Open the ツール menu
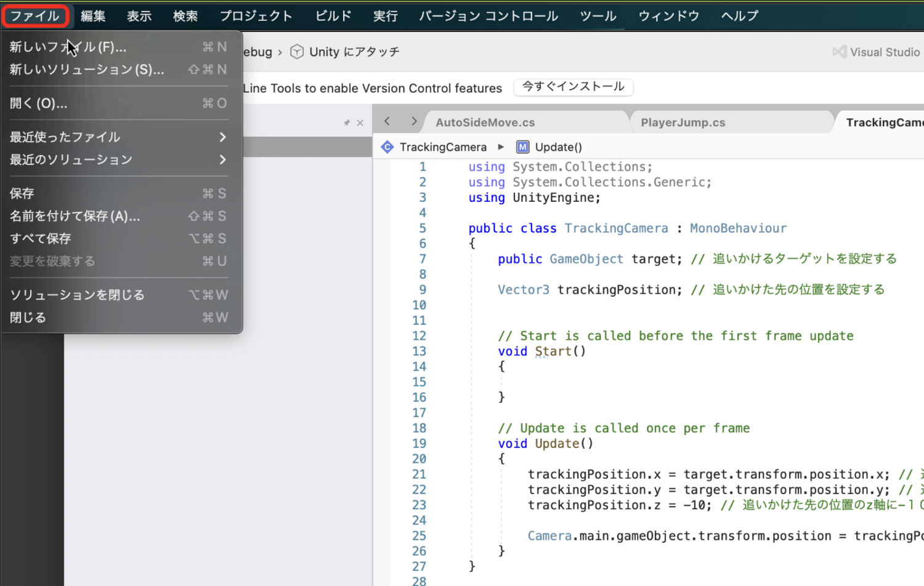Screen dimensions: 924x586 (x=598, y=15)
